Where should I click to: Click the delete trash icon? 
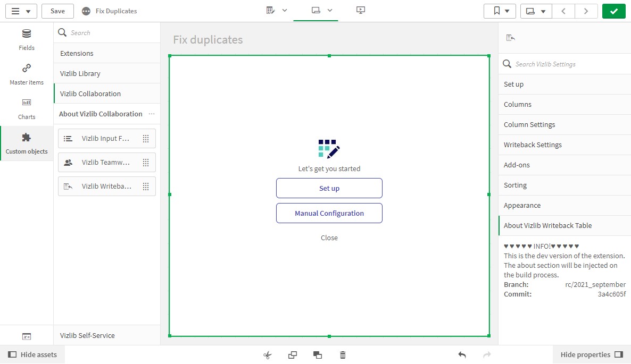click(343, 355)
